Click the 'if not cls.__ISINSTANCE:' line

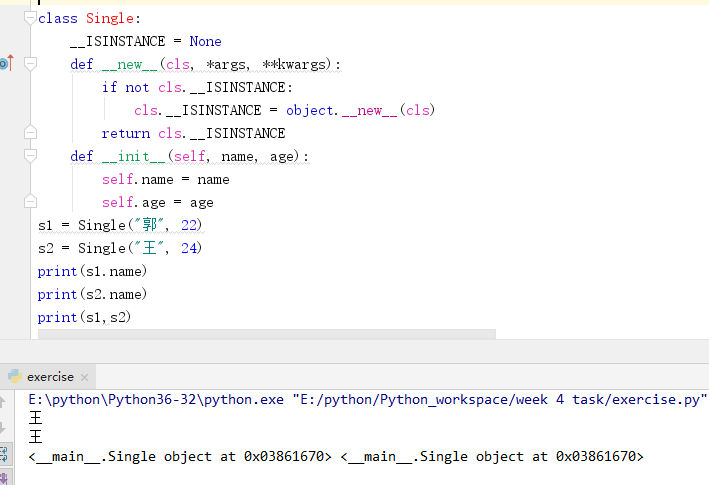pos(197,87)
